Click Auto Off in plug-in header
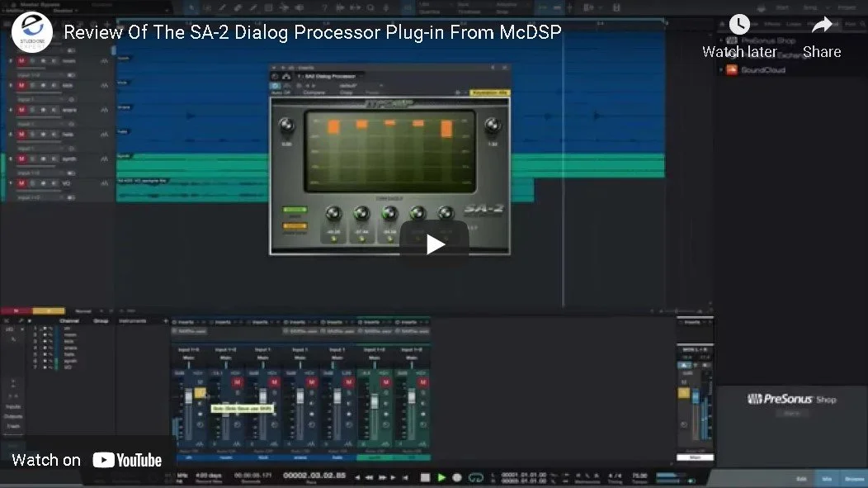The height and width of the screenshot is (488, 868). pos(281,92)
